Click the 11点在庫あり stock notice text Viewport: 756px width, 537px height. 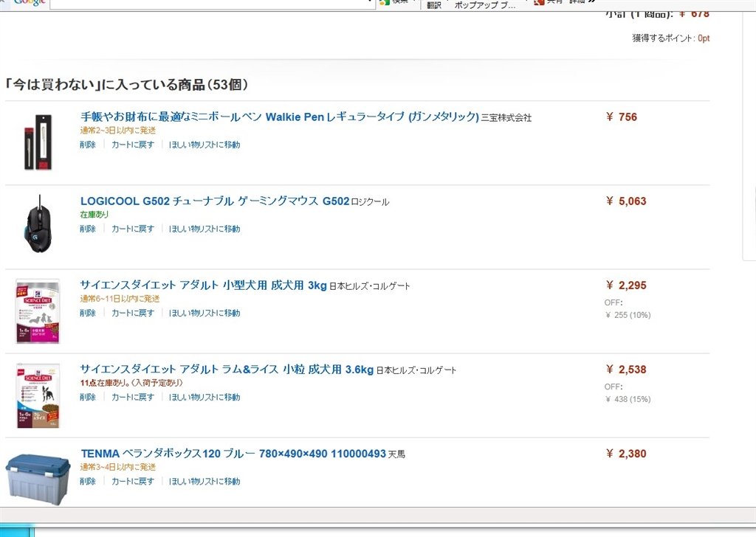(x=131, y=383)
